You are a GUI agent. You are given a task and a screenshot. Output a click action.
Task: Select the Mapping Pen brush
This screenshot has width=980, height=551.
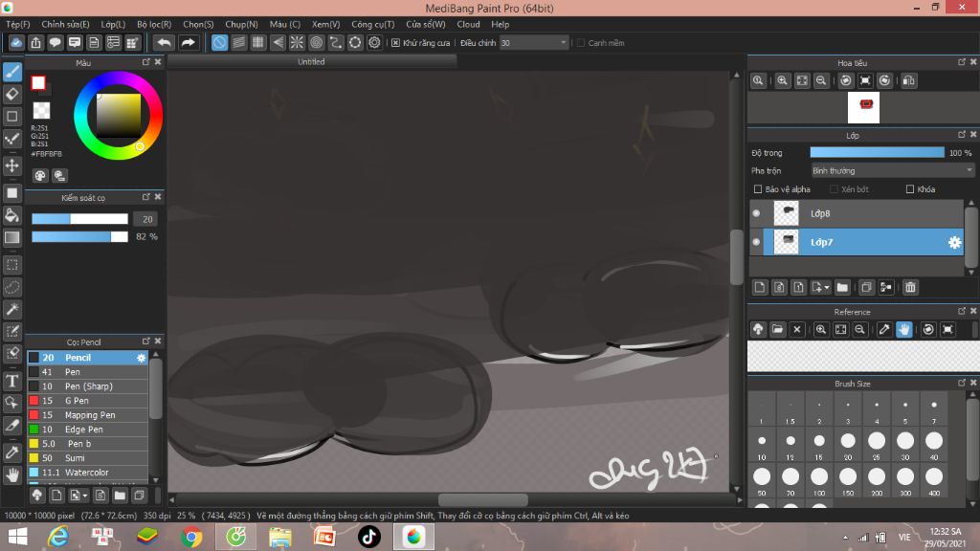(87, 415)
